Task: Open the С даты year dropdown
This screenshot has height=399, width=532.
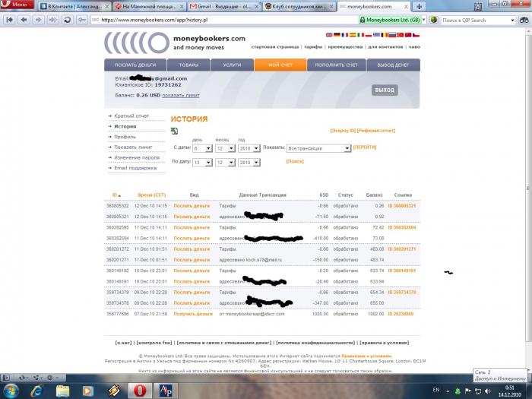Action: point(249,148)
